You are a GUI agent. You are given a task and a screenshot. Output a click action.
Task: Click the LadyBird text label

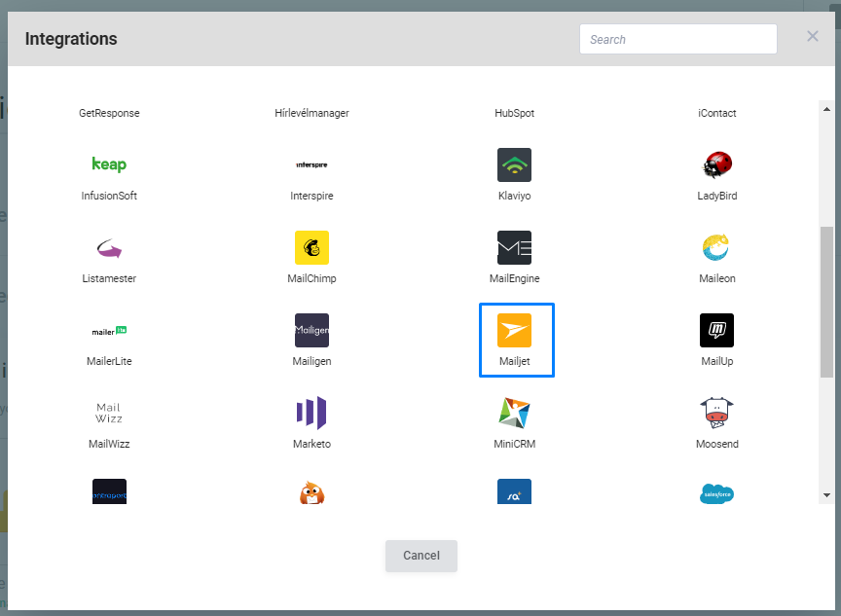[717, 196]
